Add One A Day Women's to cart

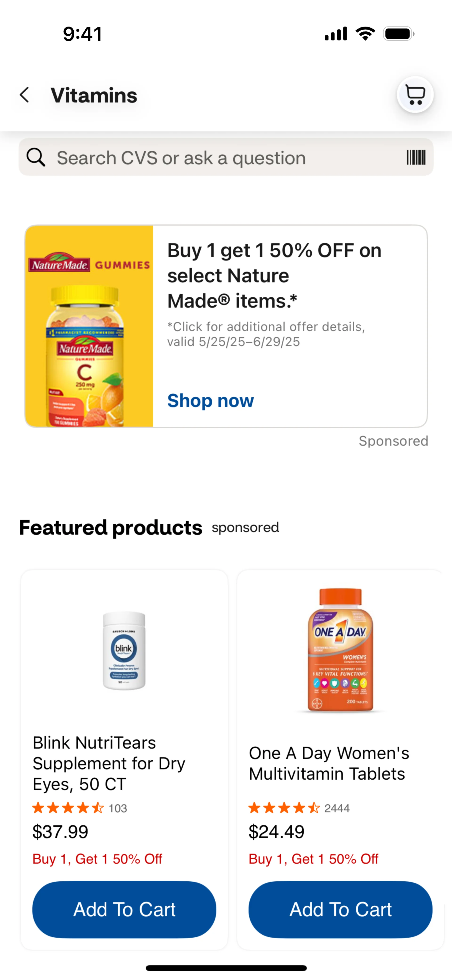tap(340, 909)
